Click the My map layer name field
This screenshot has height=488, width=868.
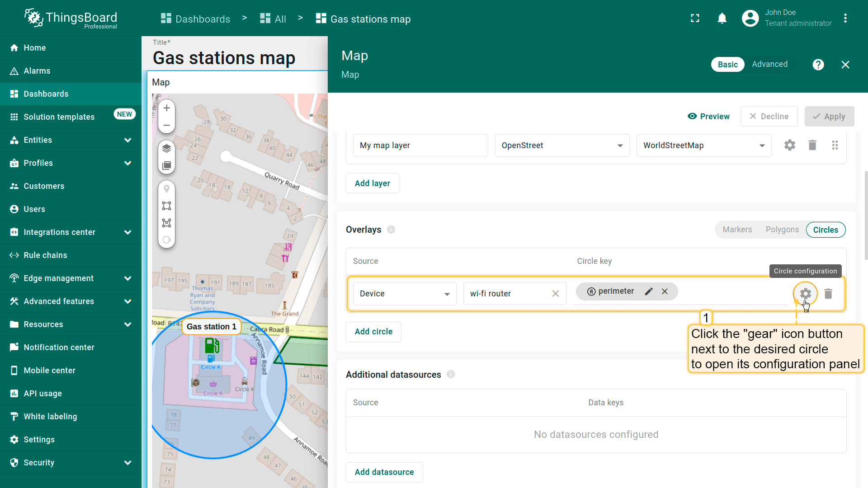420,145
